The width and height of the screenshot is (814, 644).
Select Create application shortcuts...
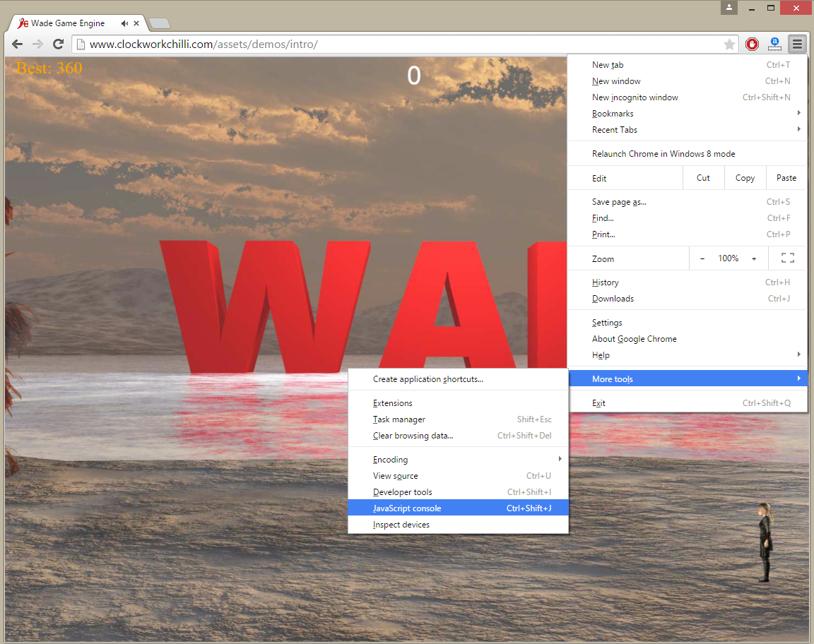point(458,379)
